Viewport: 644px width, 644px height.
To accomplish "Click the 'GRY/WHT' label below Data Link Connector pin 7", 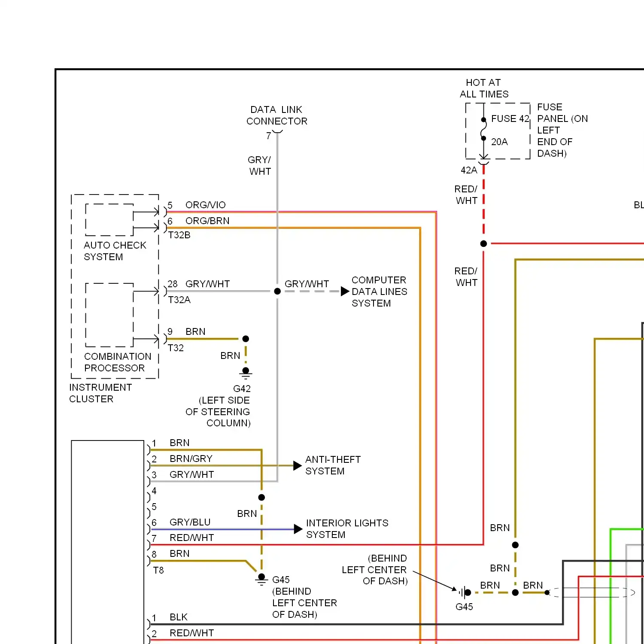I will 260,166.
